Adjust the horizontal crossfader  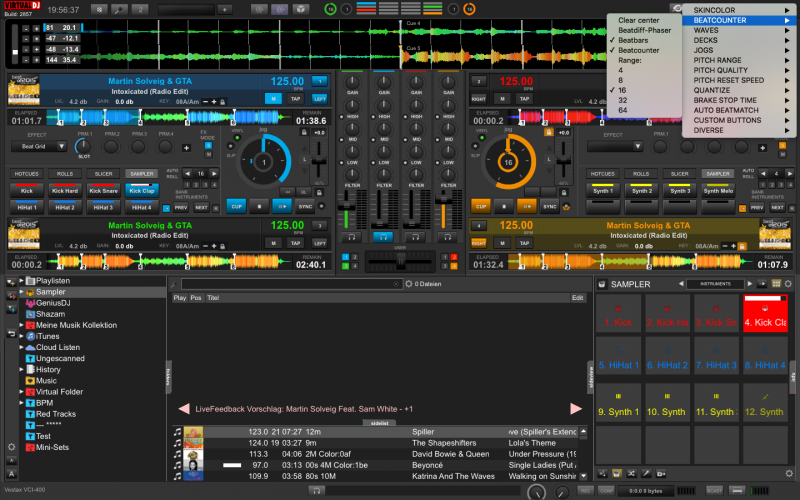(x=401, y=261)
